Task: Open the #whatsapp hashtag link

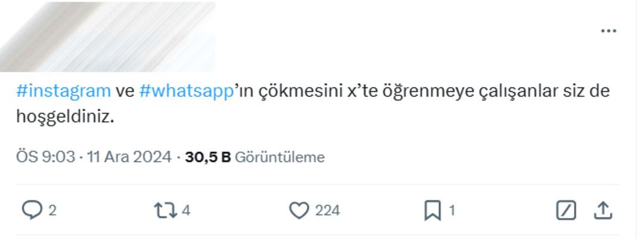Action: pyautogui.click(x=185, y=91)
